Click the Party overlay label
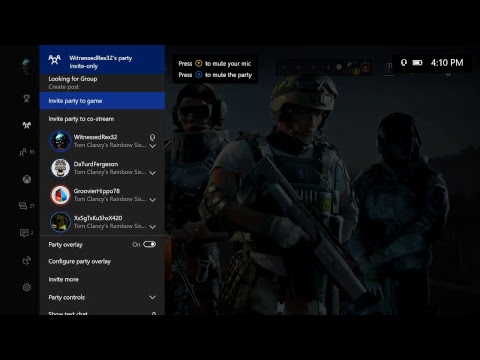 [x=65, y=245]
